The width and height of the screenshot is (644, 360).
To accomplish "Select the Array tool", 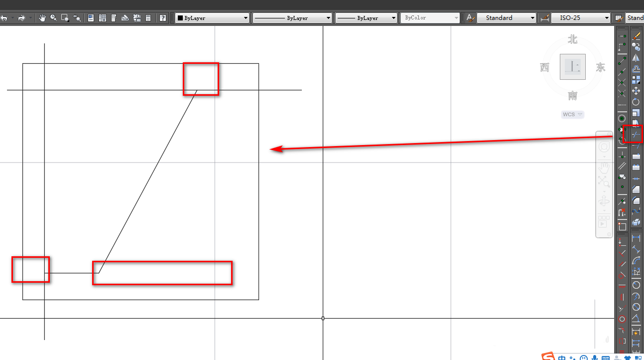I will 636,80.
